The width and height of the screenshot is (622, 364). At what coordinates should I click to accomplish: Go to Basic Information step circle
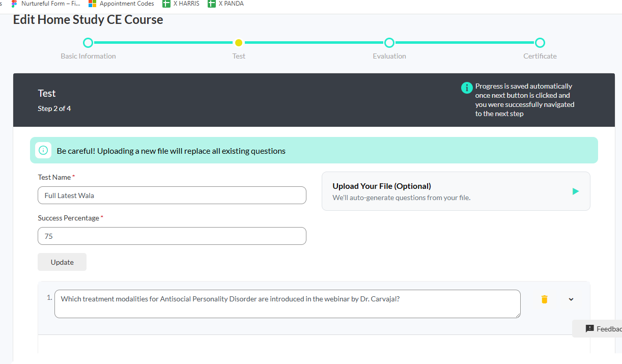[x=88, y=43]
